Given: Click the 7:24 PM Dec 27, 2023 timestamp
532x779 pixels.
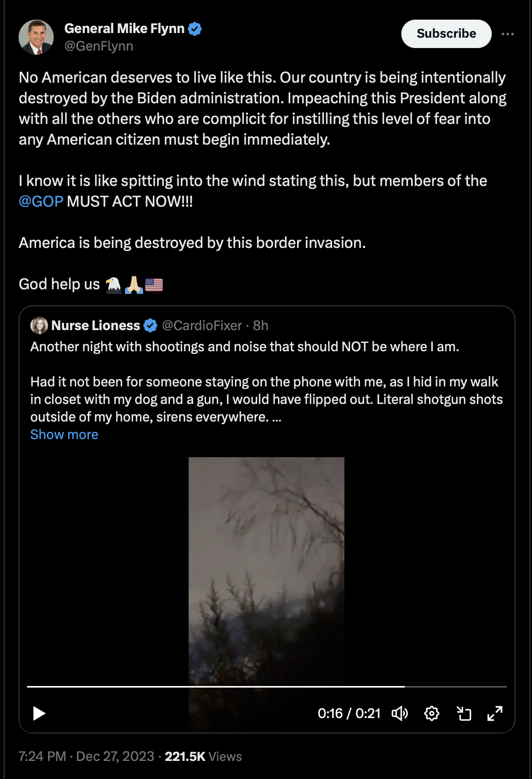Looking at the screenshot, I should 86,756.
